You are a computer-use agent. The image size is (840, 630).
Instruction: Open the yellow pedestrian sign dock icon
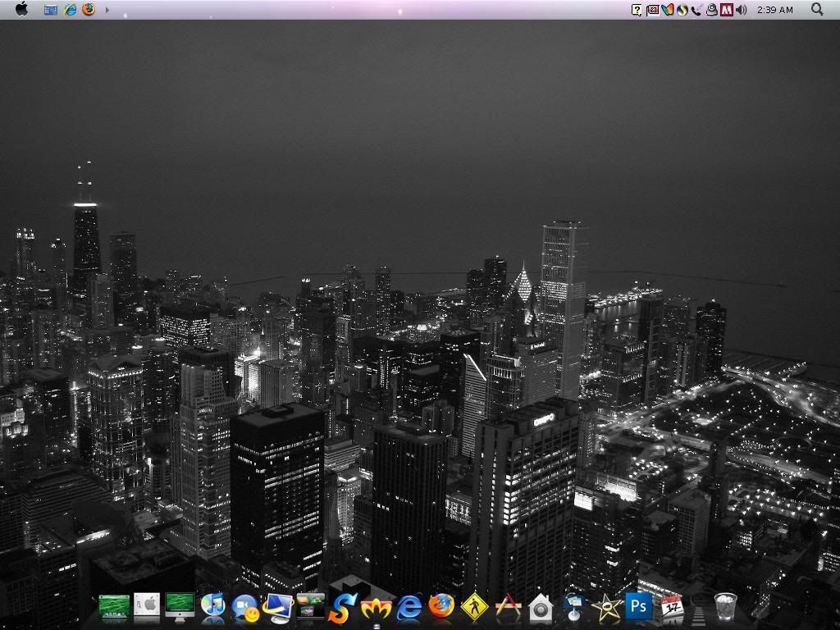(x=474, y=607)
